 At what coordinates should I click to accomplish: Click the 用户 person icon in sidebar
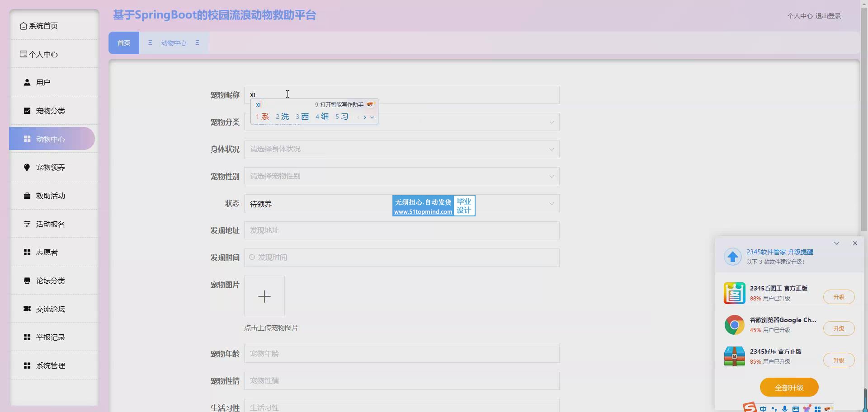[x=27, y=83]
